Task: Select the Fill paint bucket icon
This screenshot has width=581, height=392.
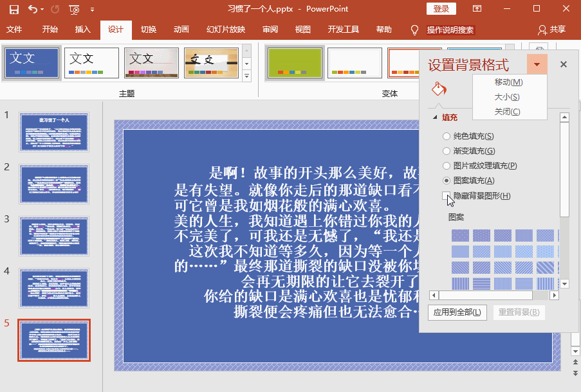Action: point(439,89)
